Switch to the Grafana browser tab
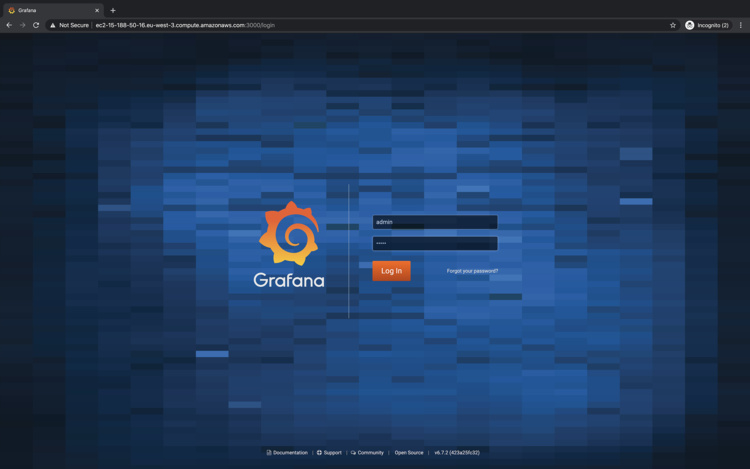750x469 pixels. [50, 10]
